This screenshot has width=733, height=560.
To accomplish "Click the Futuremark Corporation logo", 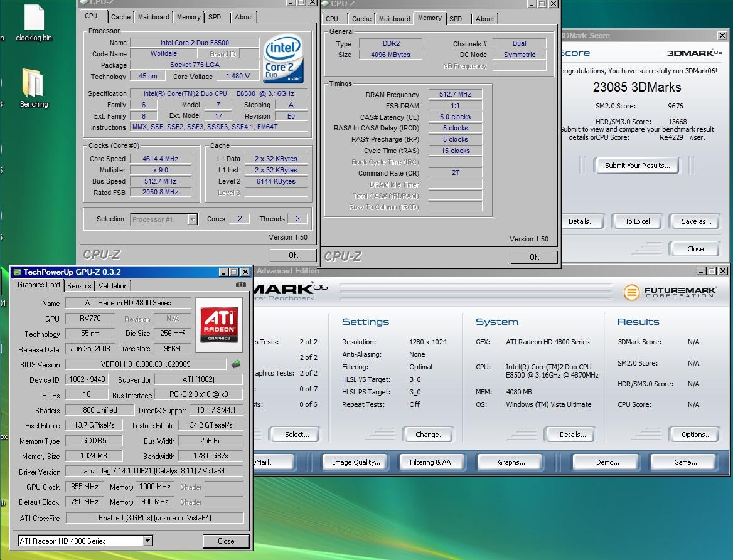I will coord(670,292).
